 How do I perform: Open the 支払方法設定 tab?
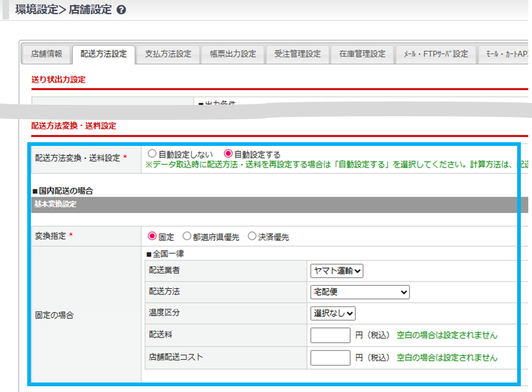click(168, 54)
